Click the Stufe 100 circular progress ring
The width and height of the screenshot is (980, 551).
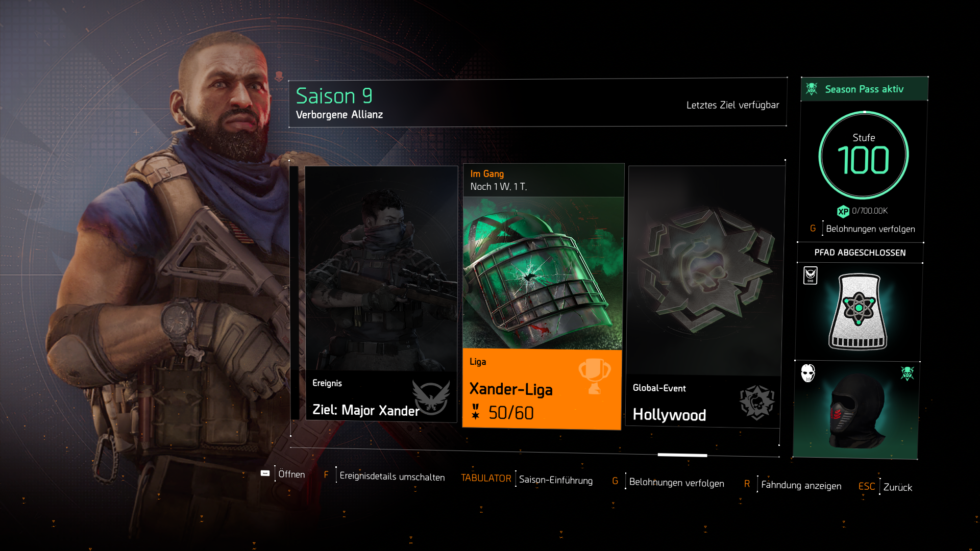click(864, 155)
